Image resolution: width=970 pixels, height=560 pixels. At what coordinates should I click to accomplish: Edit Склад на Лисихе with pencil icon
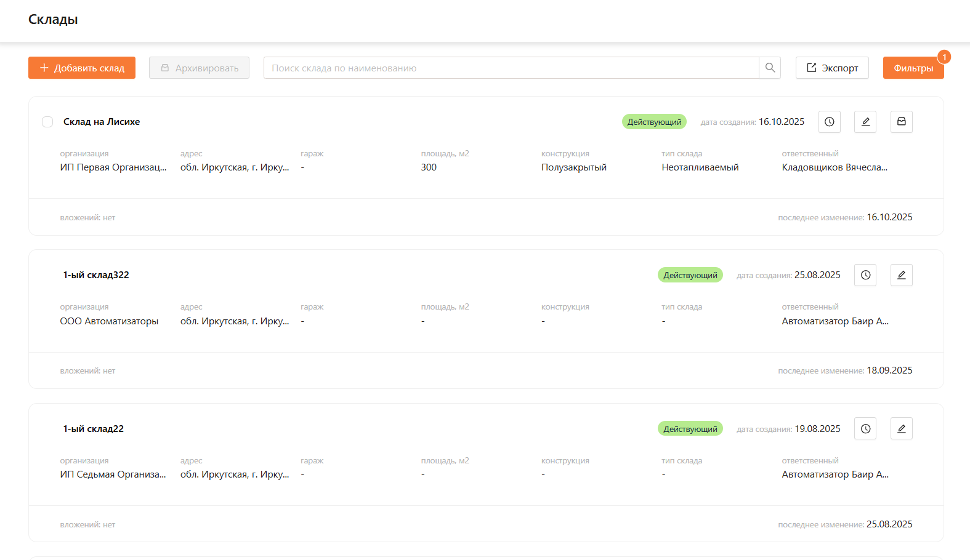pyautogui.click(x=865, y=122)
